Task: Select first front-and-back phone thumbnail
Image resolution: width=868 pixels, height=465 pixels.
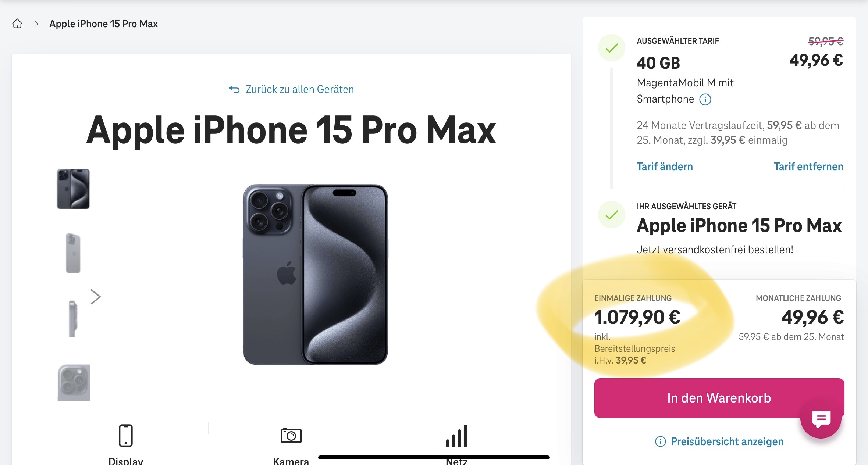Action: (x=73, y=189)
